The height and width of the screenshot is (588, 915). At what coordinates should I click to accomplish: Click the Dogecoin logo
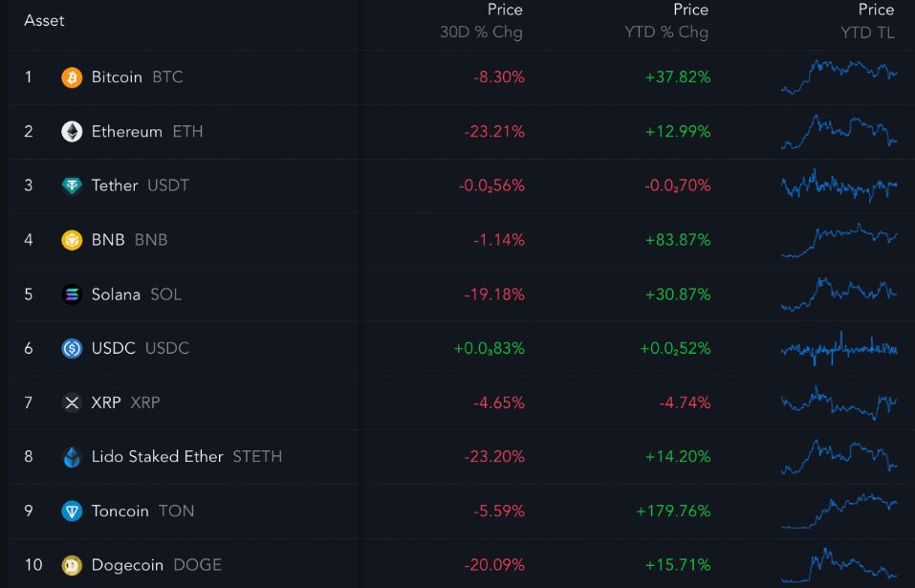click(72, 565)
